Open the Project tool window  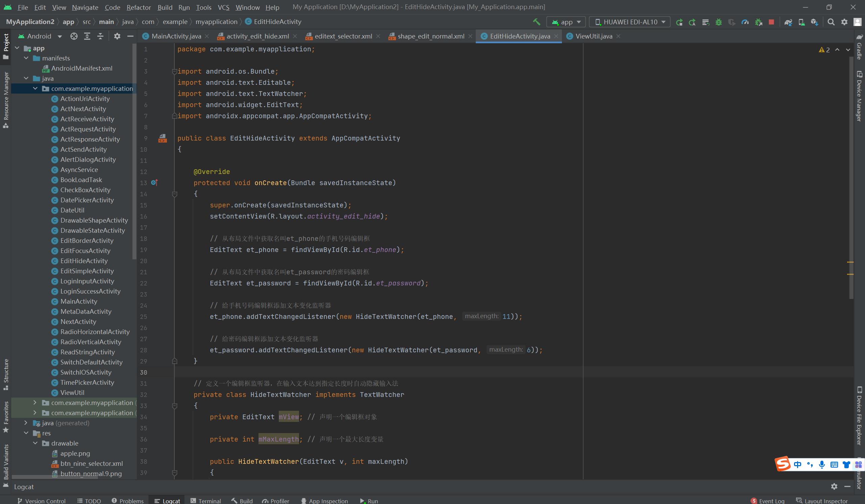(x=6, y=46)
